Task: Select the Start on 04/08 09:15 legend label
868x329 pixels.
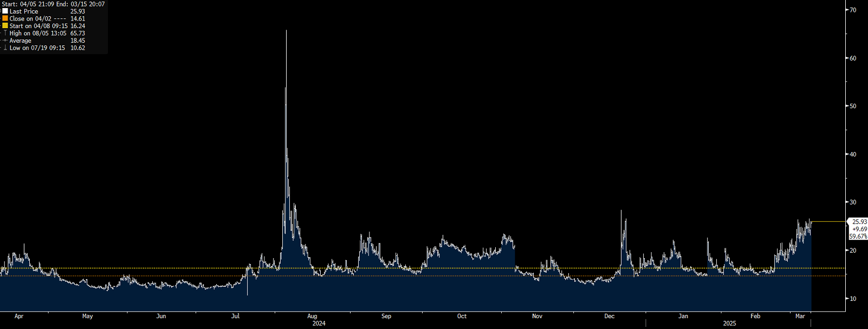Action: point(38,26)
